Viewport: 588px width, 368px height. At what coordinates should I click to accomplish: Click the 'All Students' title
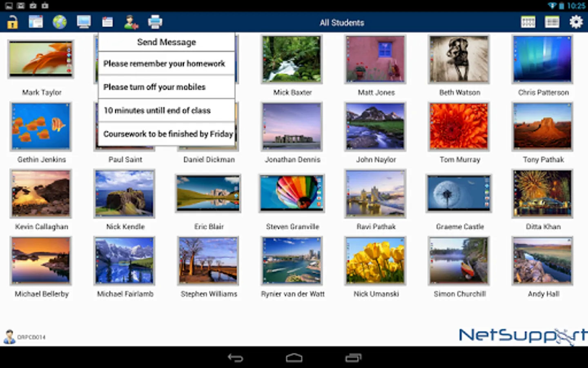coord(342,22)
